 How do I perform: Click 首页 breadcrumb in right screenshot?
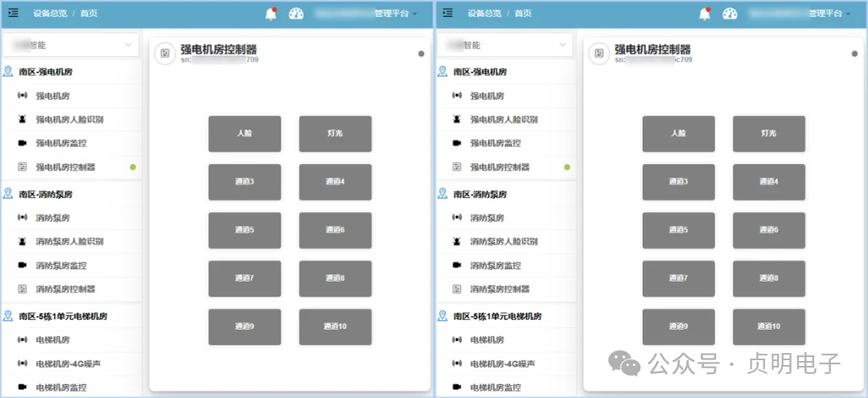523,14
